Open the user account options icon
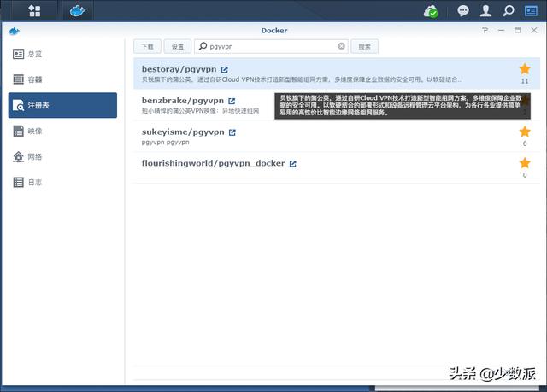 click(485, 11)
